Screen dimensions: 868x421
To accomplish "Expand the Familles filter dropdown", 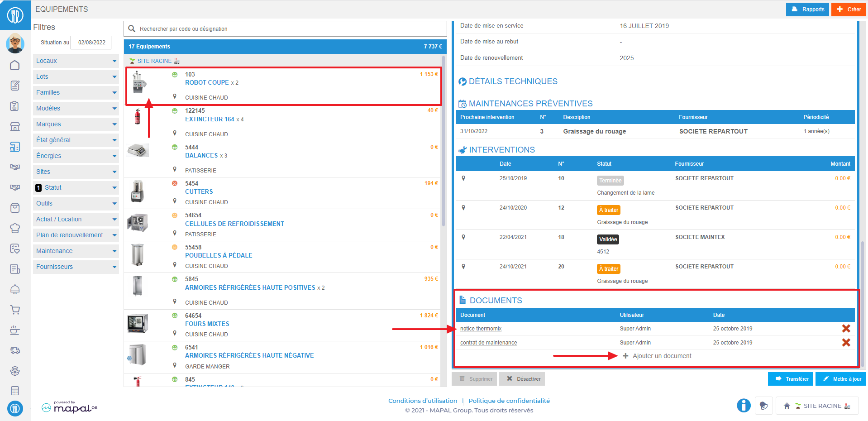I will (76, 92).
